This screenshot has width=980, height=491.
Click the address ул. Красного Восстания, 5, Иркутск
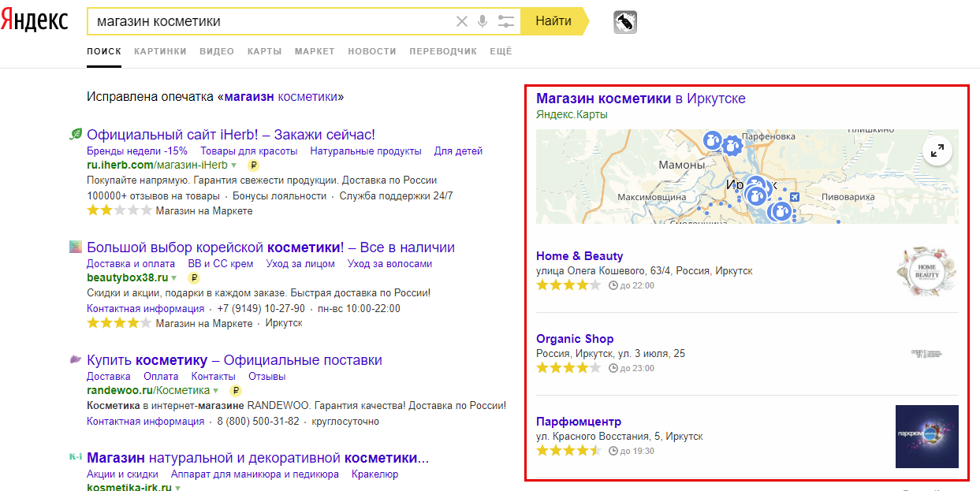pos(619,436)
